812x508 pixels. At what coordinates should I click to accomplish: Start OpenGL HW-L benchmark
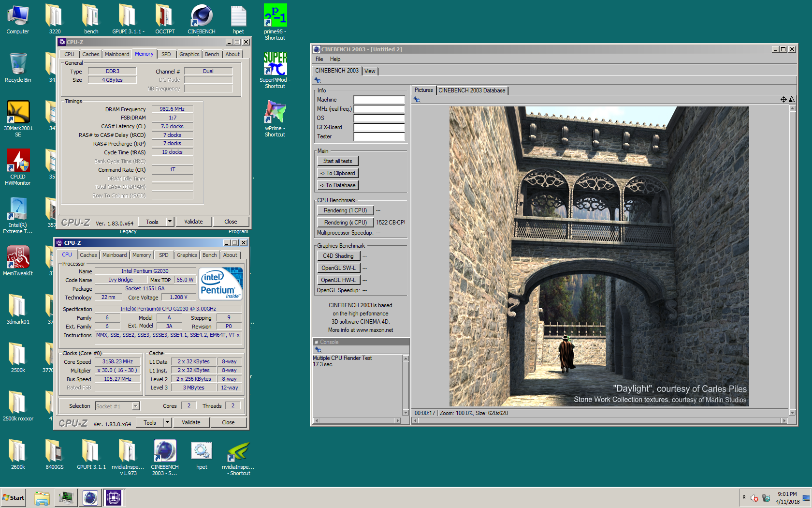pos(338,280)
